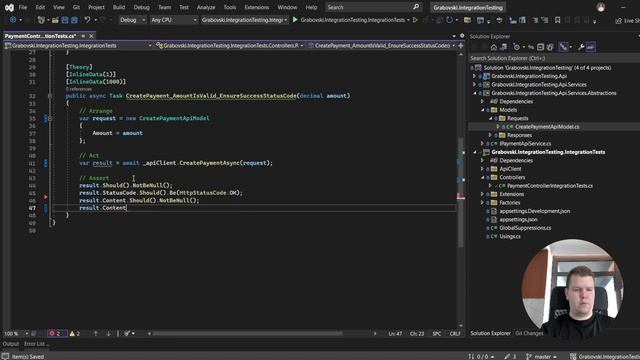The height and width of the screenshot is (360, 640).
Task: Select CreatePaymentApiModel.cs file
Action: click(547, 127)
